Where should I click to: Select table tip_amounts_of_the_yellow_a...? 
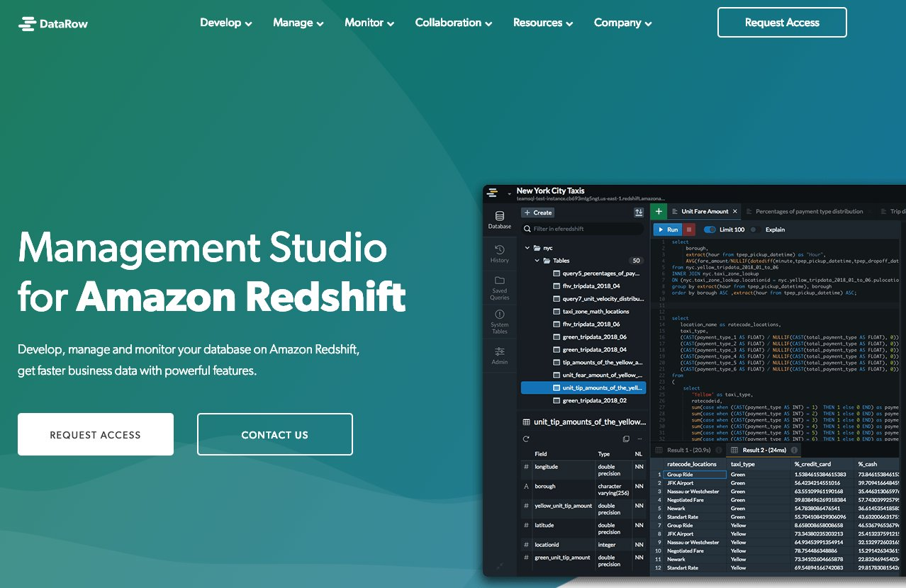(x=596, y=363)
